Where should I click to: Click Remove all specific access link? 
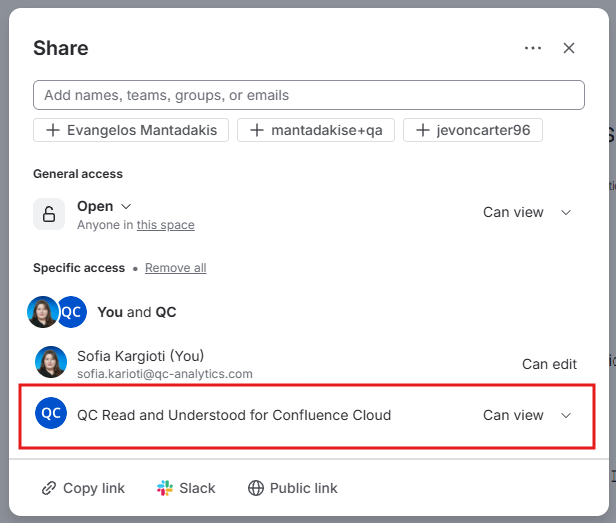[176, 268]
